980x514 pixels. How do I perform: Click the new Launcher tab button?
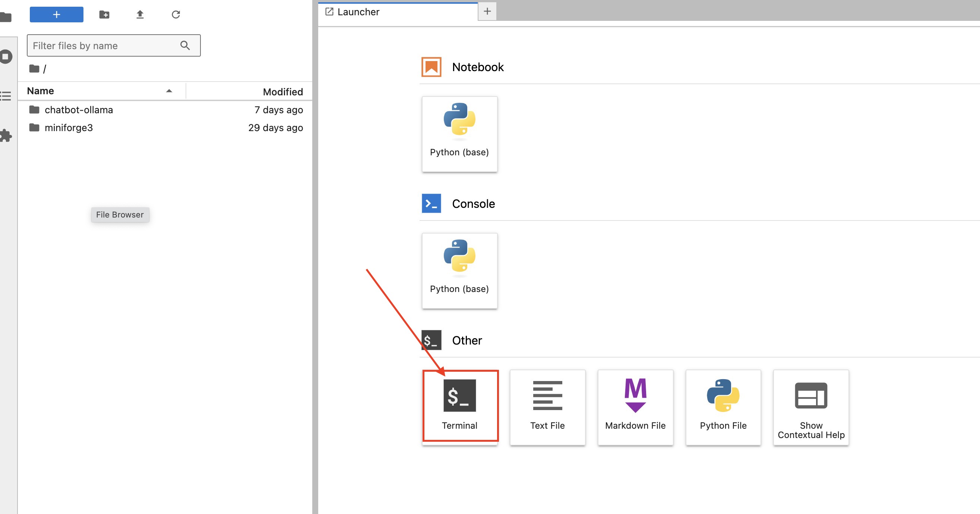click(x=487, y=10)
